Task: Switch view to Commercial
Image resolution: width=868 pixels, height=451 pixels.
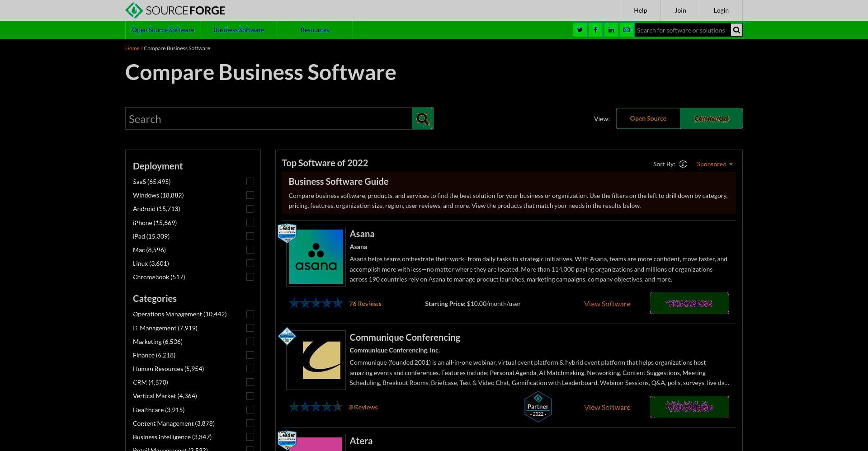Action: click(711, 118)
